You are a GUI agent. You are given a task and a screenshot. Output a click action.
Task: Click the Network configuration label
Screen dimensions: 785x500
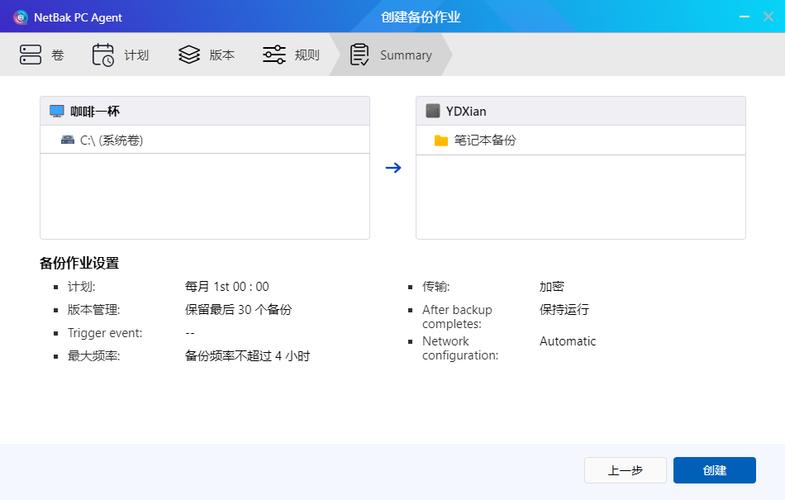point(460,348)
